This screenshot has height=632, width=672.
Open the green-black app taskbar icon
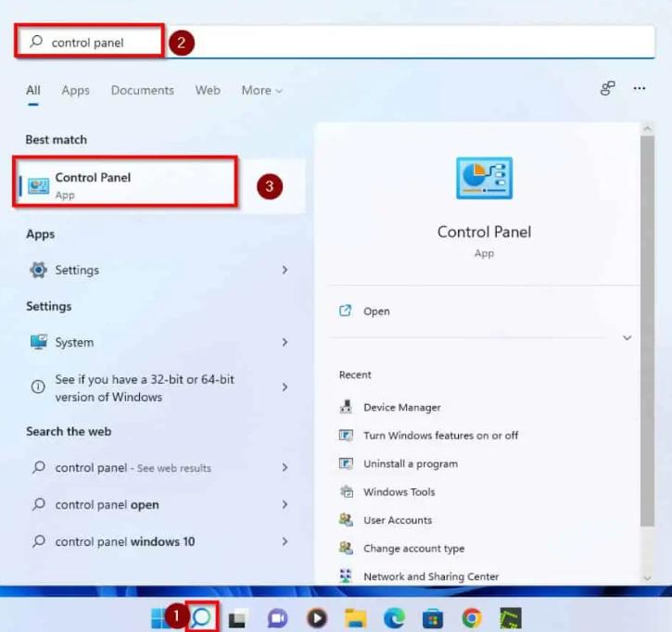click(511, 618)
